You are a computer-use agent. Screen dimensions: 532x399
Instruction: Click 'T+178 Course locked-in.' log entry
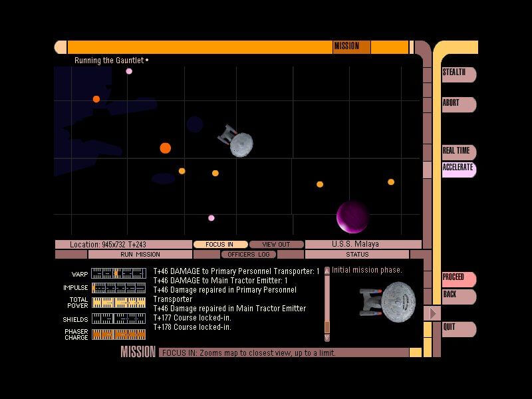192,327
